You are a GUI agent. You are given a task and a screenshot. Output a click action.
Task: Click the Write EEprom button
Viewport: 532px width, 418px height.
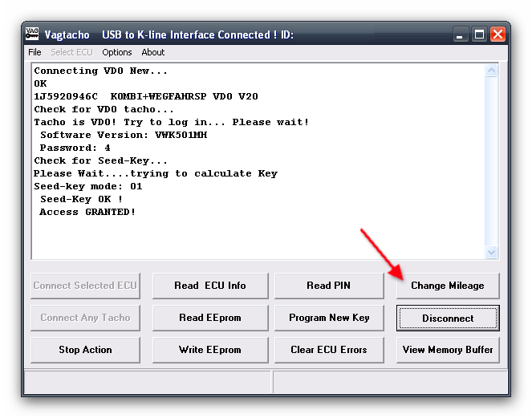209,350
